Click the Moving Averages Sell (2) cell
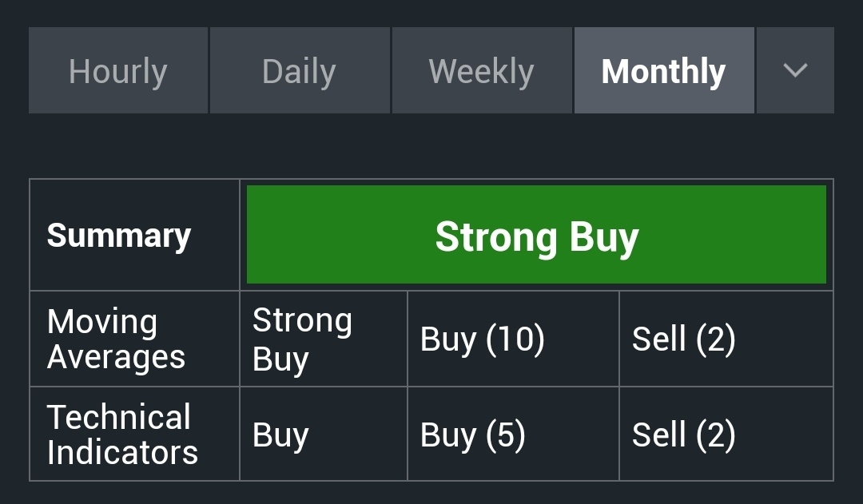Viewport: 863px width, 504px height. pos(726,339)
